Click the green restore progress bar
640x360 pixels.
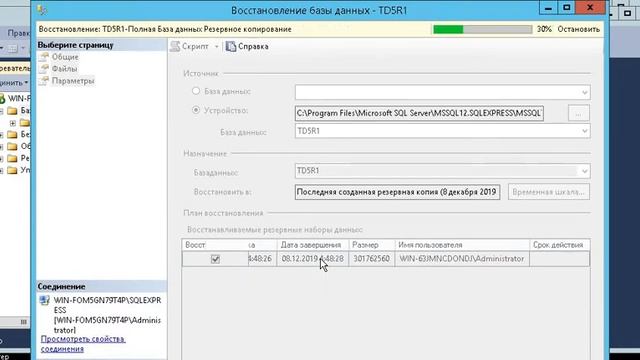tap(482, 29)
